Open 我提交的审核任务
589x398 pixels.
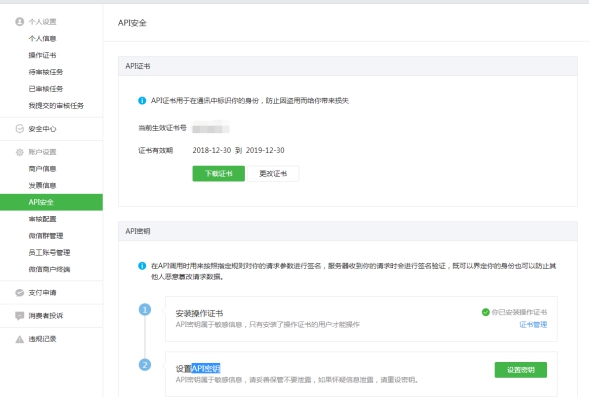(x=56, y=106)
